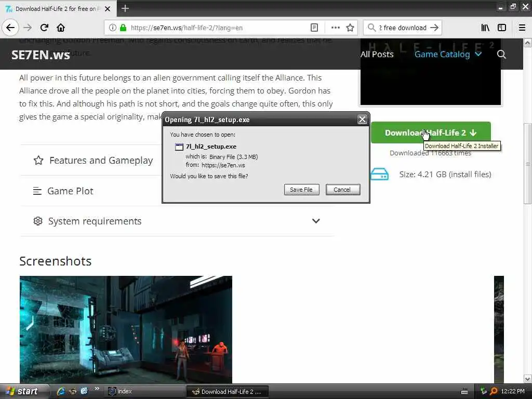Bookmark this page with the star
The width and height of the screenshot is (532, 399).
coord(350,28)
